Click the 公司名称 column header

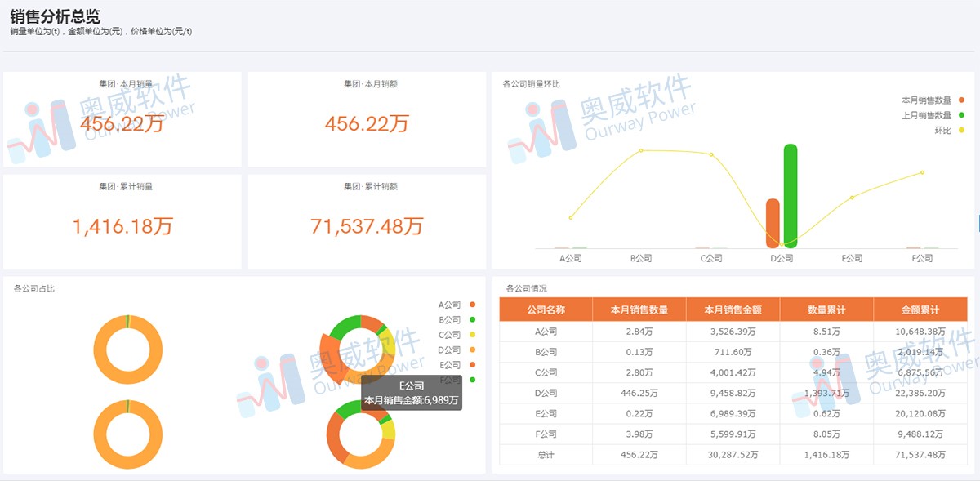click(546, 310)
